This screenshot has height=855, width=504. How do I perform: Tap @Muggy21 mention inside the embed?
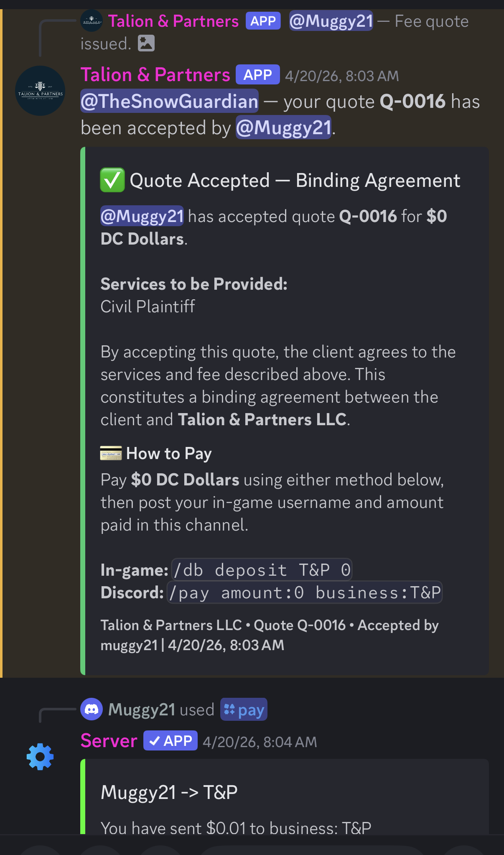tap(142, 216)
